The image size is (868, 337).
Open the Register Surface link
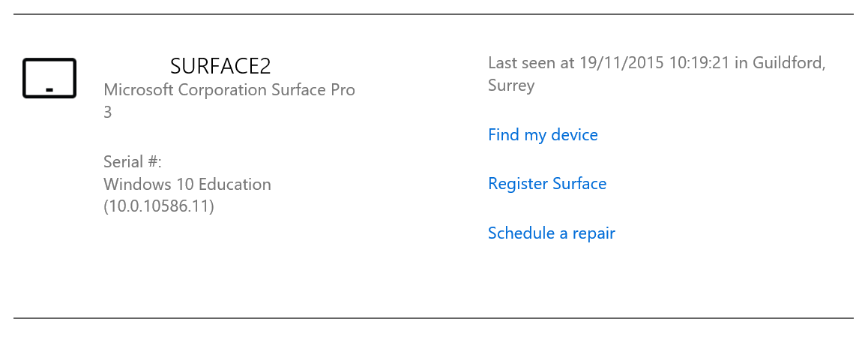(547, 183)
